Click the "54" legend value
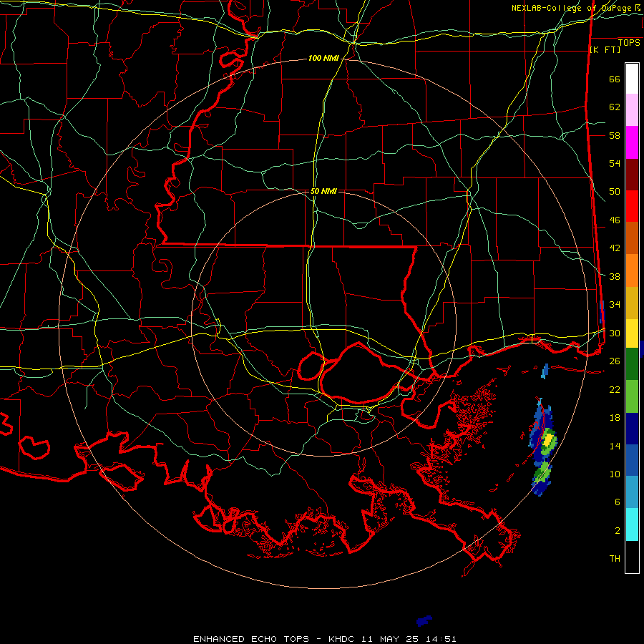 tap(615, 163)
